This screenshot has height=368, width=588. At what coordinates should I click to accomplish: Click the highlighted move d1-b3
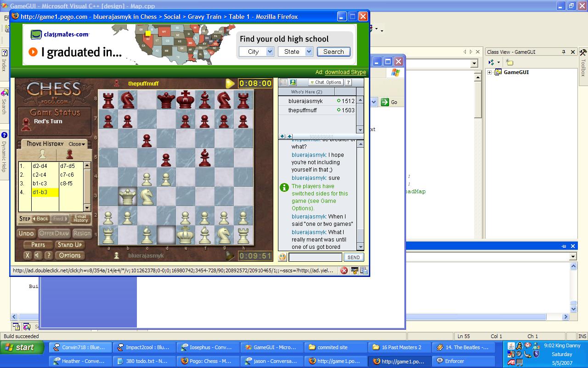click(45, 193)
